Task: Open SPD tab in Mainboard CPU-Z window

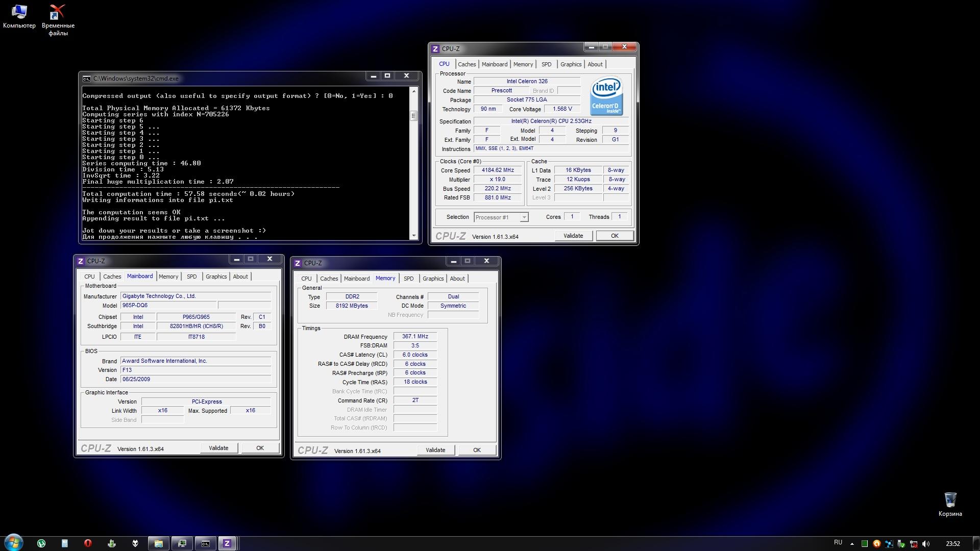Action: [x=192, y=277]
